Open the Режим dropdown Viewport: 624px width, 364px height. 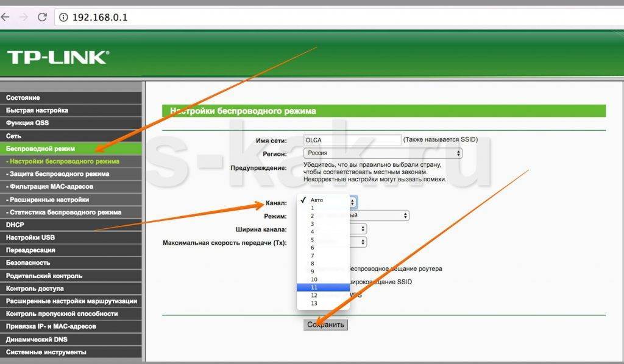point(379,215)
